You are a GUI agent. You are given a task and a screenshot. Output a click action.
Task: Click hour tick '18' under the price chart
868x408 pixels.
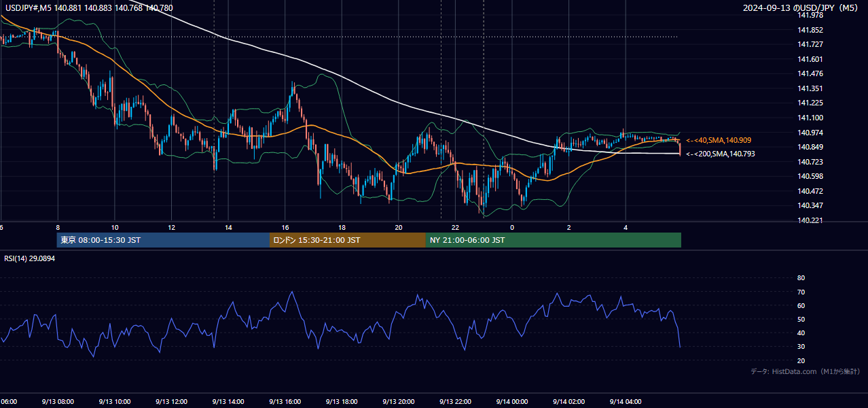coord(342,227)
